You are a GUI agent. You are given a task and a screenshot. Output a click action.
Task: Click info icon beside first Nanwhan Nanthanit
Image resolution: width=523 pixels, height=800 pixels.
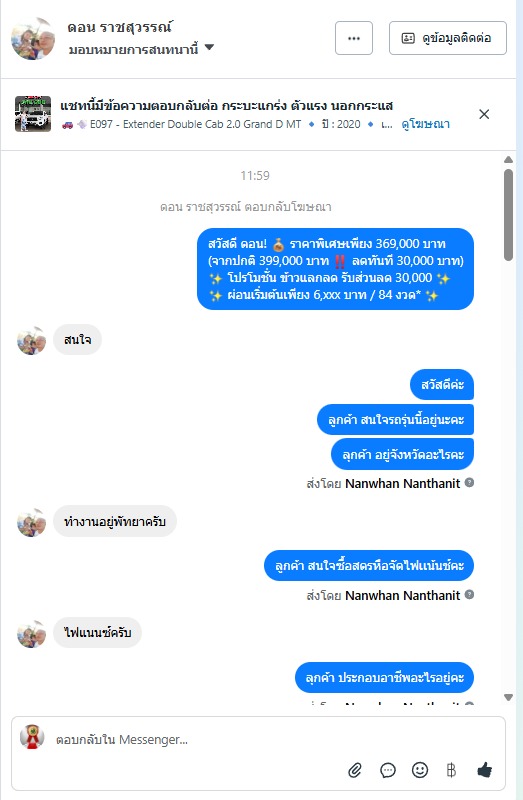pyautogui.click(x=469, y=483)
